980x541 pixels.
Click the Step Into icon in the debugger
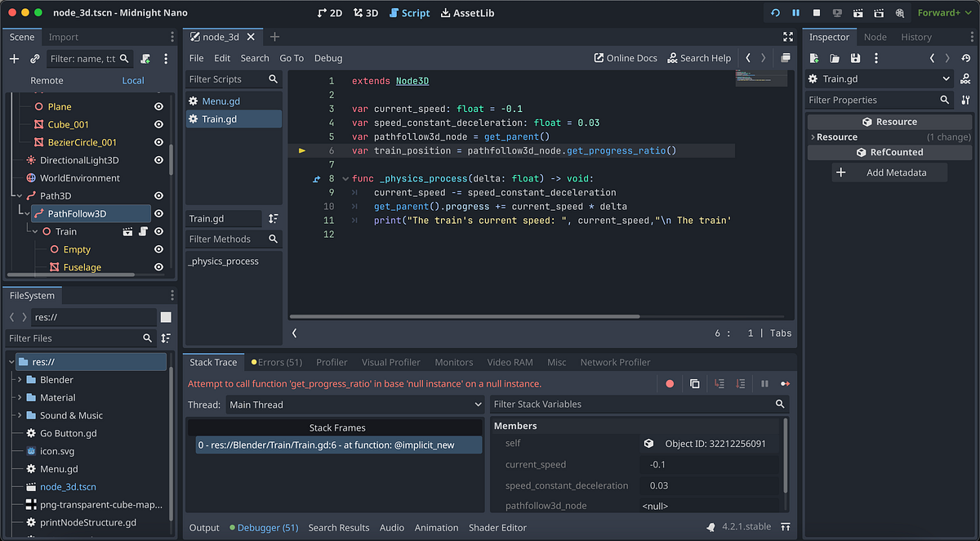pyautogui.click(x=719, y=383)
